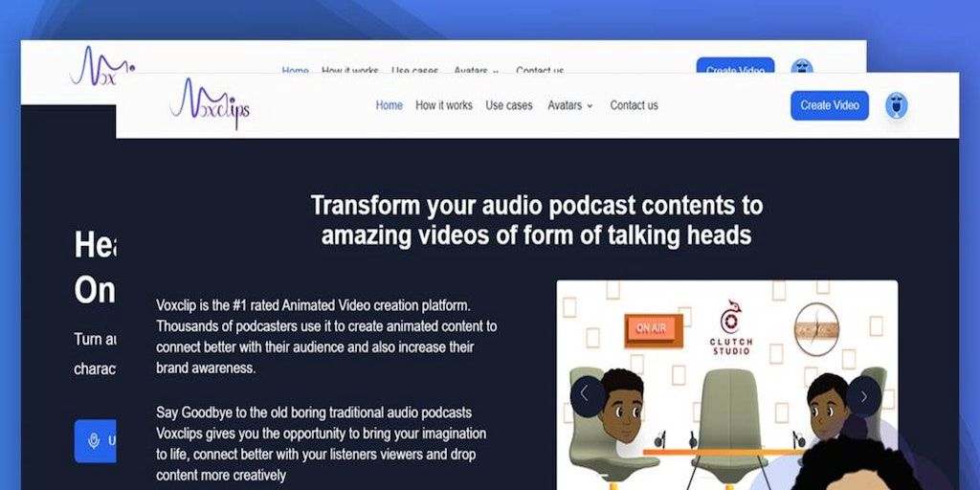Go to How it works in front window
This screenshot has height=490, width=980.
[x=444, y=105]
